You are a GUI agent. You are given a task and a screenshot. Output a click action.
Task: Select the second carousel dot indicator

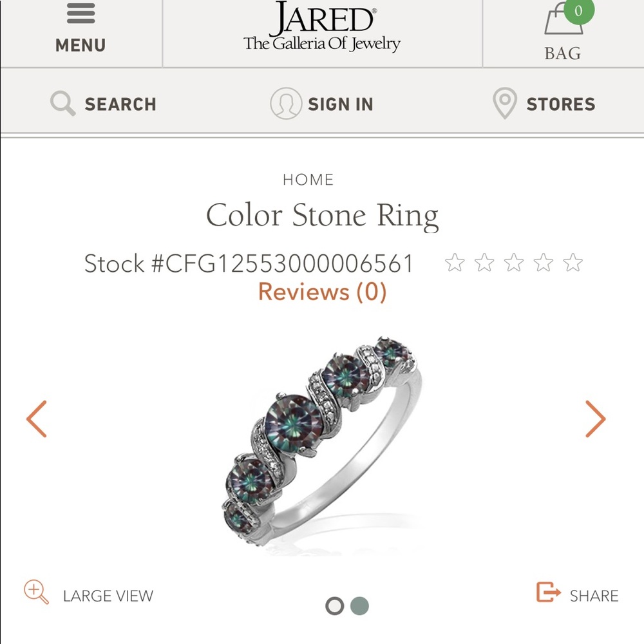coord(359,605)
